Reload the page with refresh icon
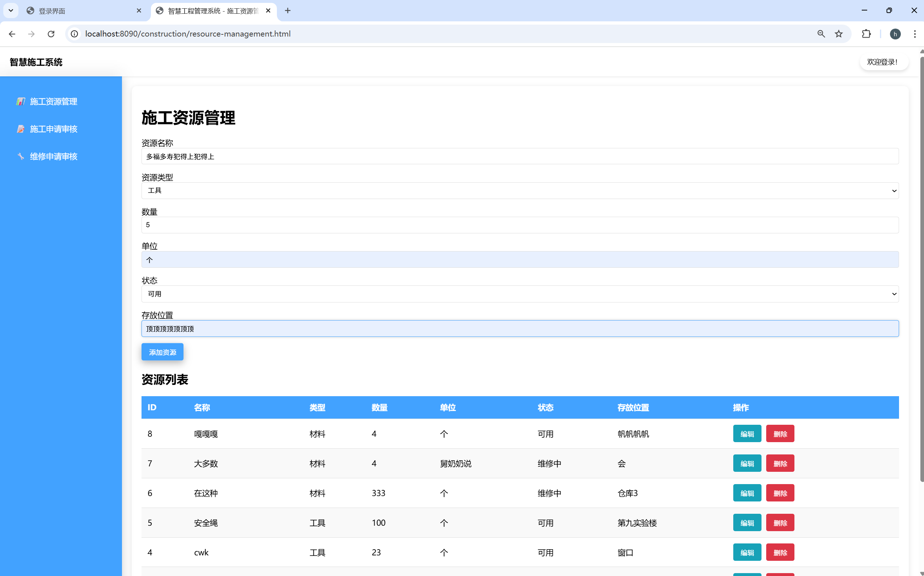 click(x=51, y=34)
